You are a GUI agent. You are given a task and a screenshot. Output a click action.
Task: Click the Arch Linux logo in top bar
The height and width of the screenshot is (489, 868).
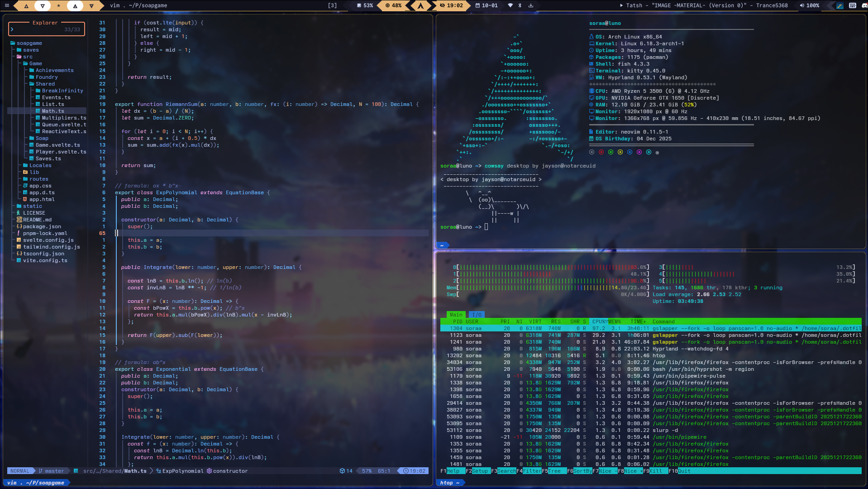coord(421,5)
